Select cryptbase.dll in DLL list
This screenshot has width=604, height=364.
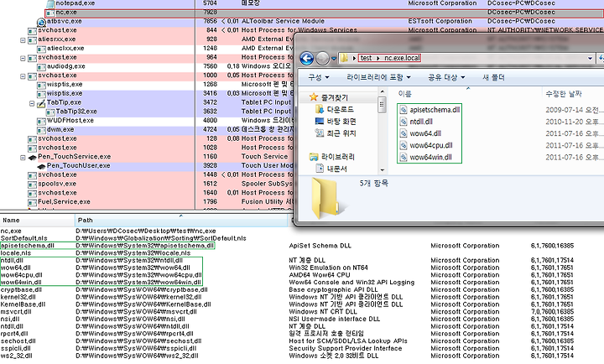coord(21,289)
